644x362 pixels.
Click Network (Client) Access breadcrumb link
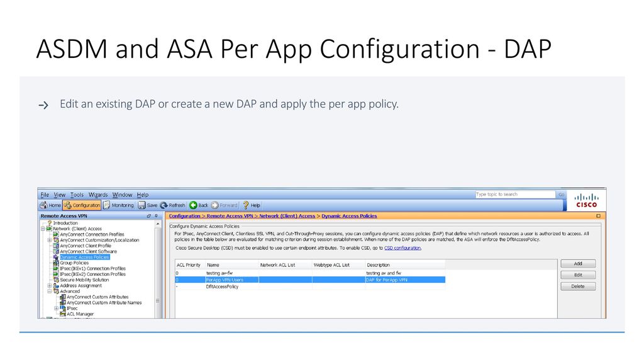287,216
